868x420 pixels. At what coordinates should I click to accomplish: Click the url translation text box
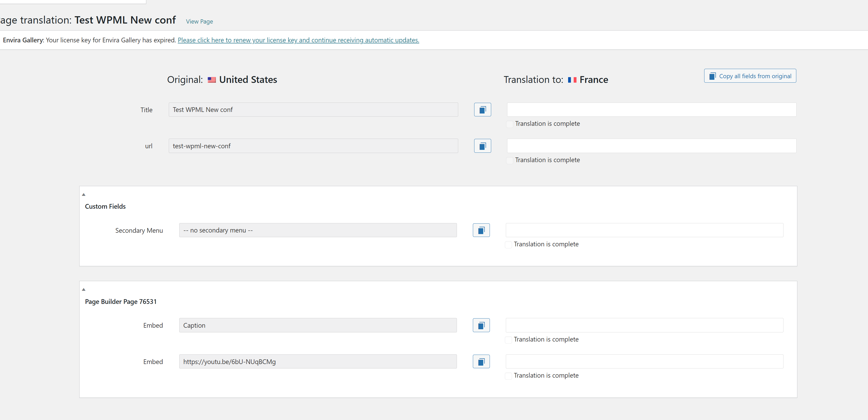651,146
